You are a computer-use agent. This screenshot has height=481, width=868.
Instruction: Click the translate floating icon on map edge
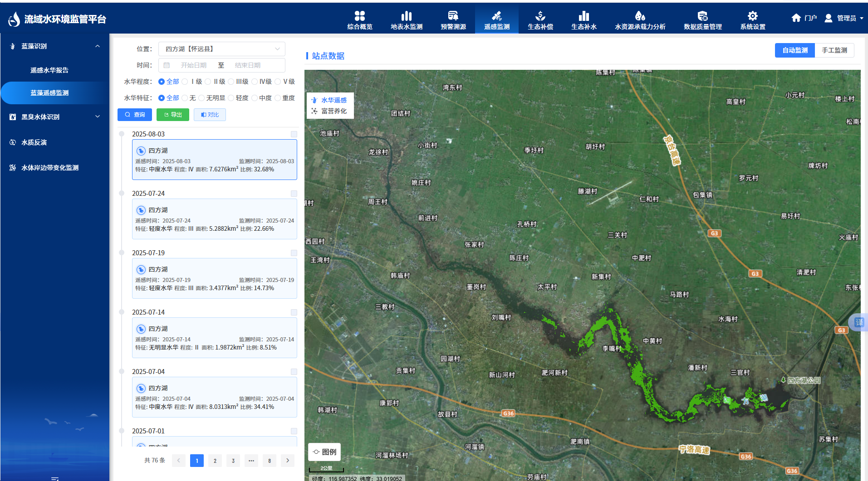pos(859,322)
